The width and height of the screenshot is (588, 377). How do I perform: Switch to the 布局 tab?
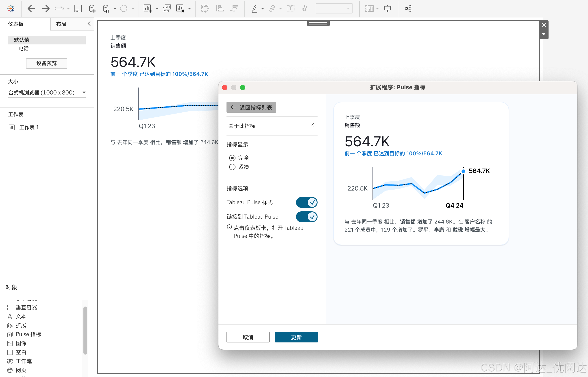click(x=61, y=24)
